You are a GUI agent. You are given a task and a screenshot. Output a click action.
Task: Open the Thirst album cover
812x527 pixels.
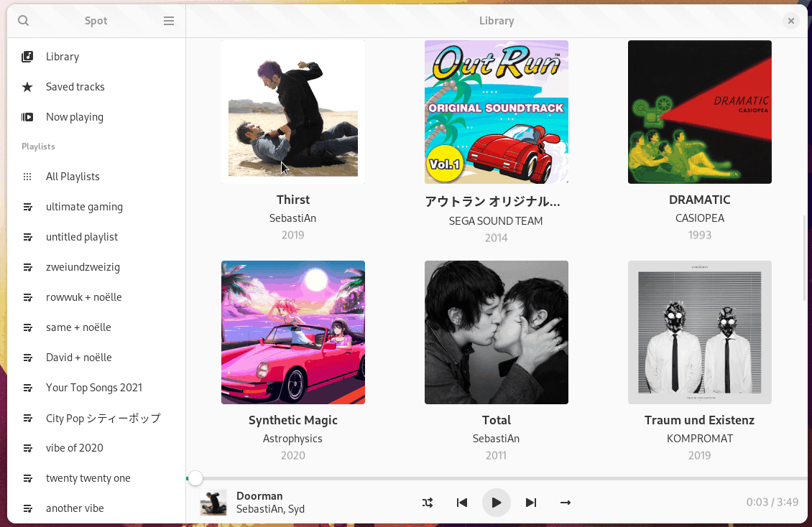coord(293,112)
